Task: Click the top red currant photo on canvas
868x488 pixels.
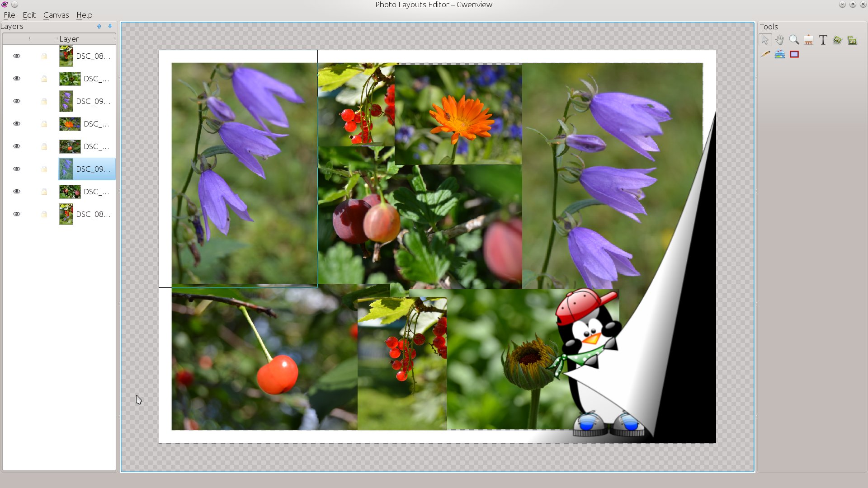Action: (356, 105)
